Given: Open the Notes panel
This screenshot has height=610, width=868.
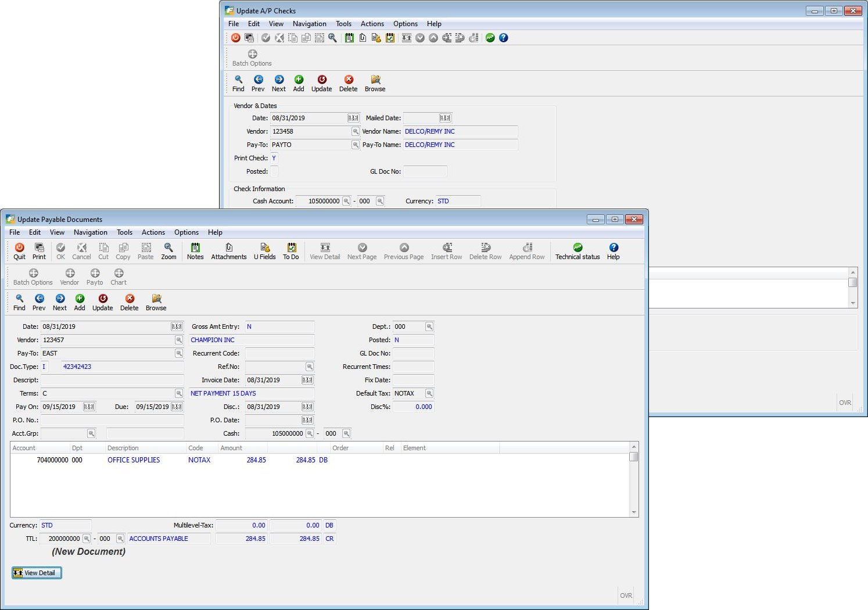Looking at the screenshot, I should coord(195,251).
